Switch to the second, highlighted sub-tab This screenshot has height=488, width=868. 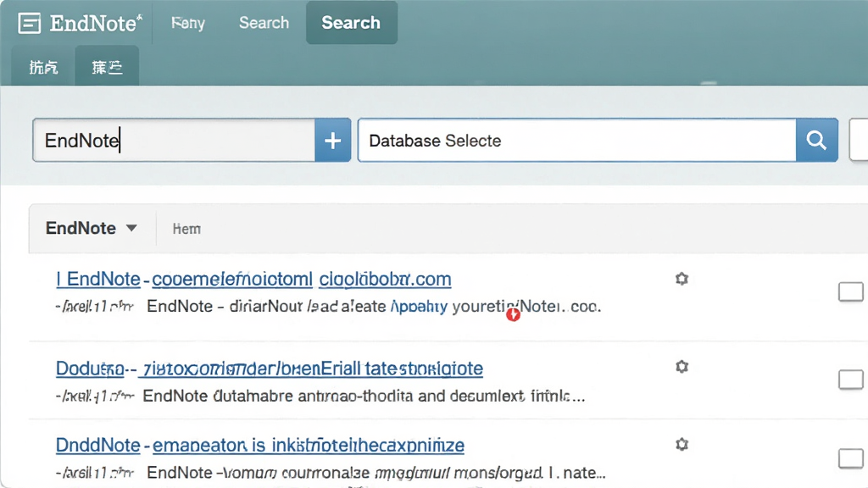(x=107, y=67)
